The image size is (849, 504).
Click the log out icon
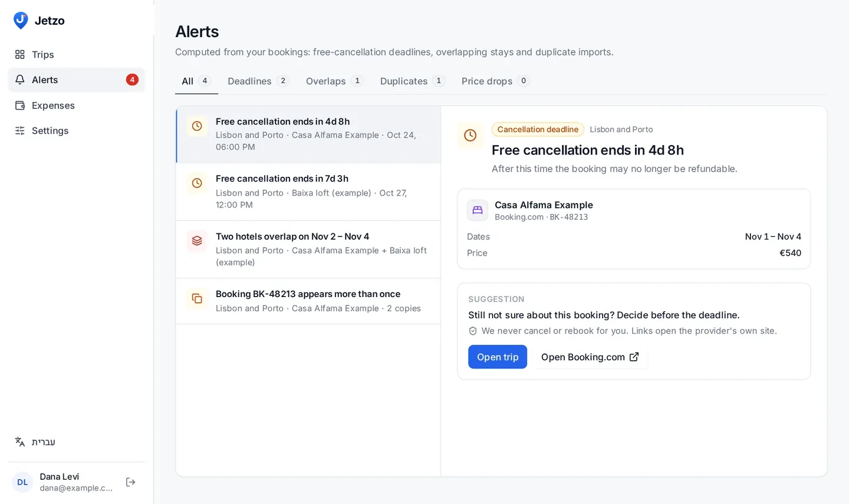click(x=131, y=482)
